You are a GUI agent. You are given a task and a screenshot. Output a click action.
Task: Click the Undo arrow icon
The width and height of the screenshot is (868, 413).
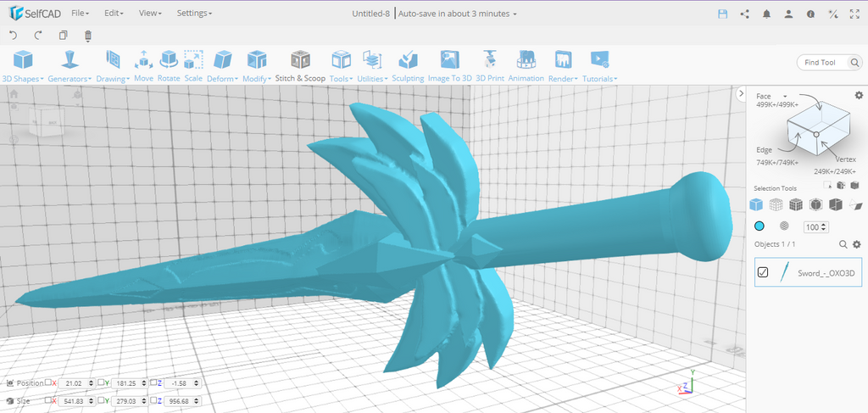[14, 36]
